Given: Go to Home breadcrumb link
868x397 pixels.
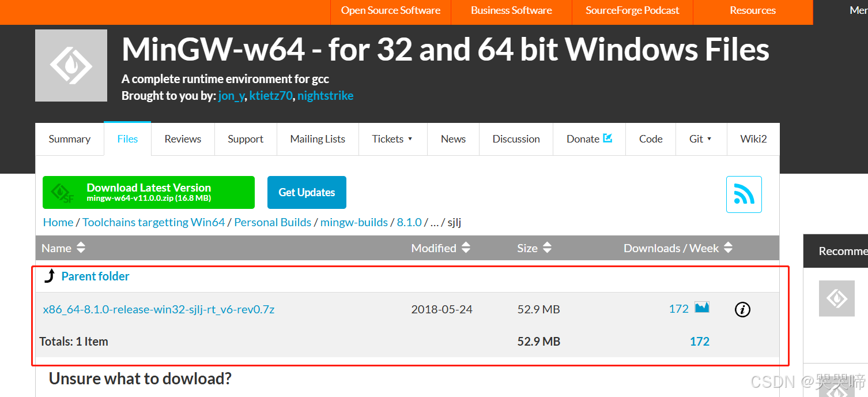Looking at the screenshot, I should pyautogui.click(x=58, y=222).
